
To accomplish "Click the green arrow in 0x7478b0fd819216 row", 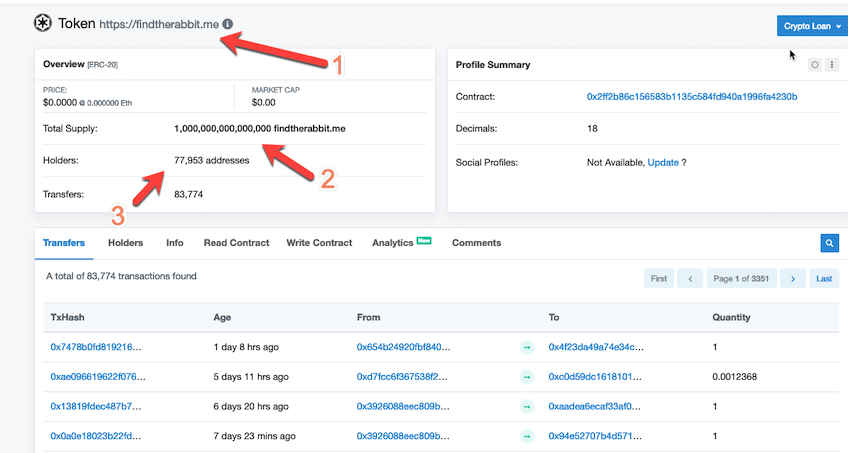I will tap(527, 347).
